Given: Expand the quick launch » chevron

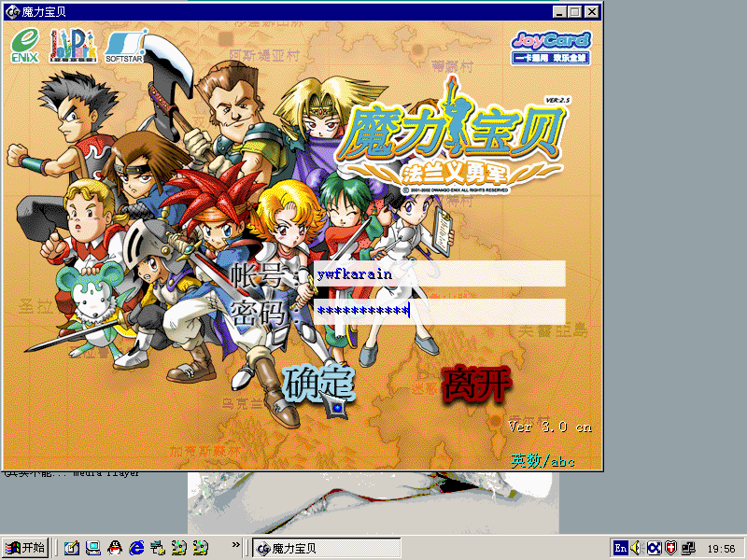Looking at the screenshot, I should coord(236,545).
